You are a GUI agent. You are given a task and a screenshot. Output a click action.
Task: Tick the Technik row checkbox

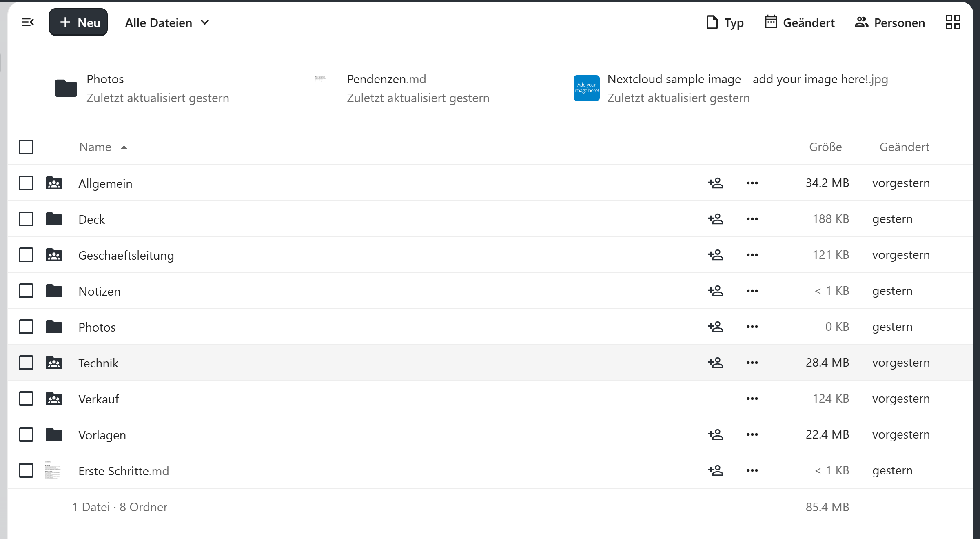coord(26,363)
